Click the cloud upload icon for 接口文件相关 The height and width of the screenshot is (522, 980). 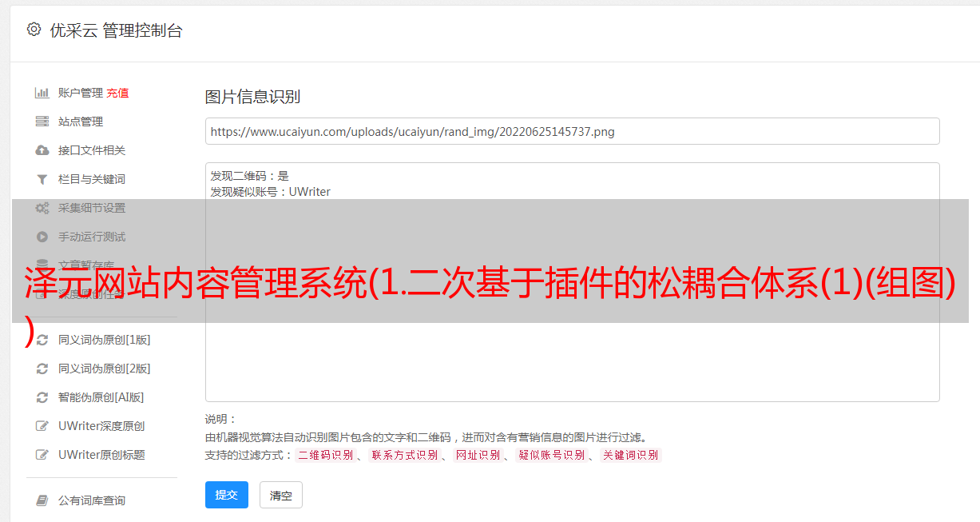tap(42, 150)
